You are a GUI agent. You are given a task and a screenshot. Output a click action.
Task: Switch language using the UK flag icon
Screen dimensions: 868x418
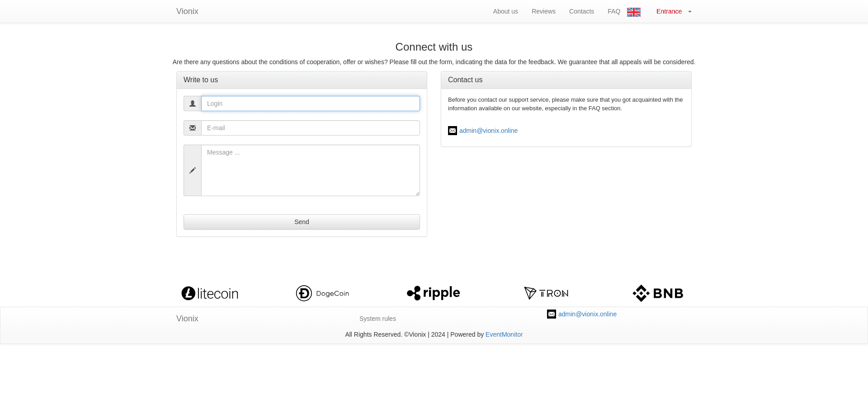633,12
